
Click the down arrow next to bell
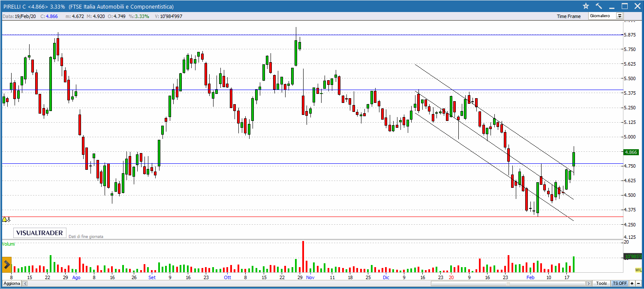(x=9, y=219)
